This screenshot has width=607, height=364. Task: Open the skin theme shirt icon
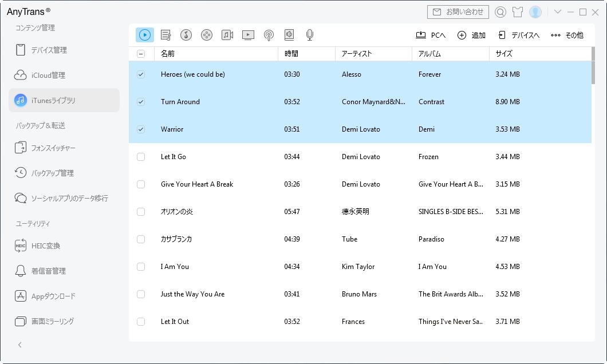coord(518,12)
